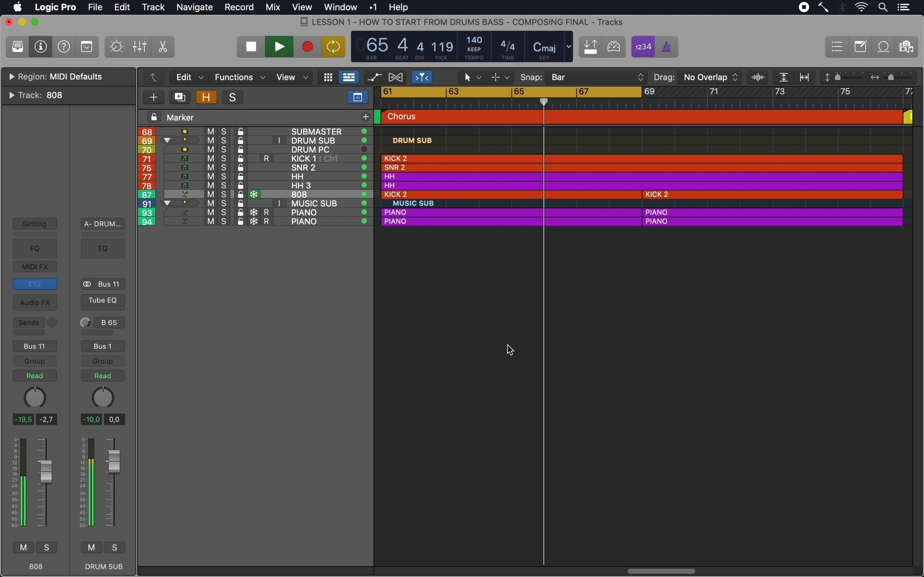Open the Library panel icon
924x577 pixels.
(18, 47)
